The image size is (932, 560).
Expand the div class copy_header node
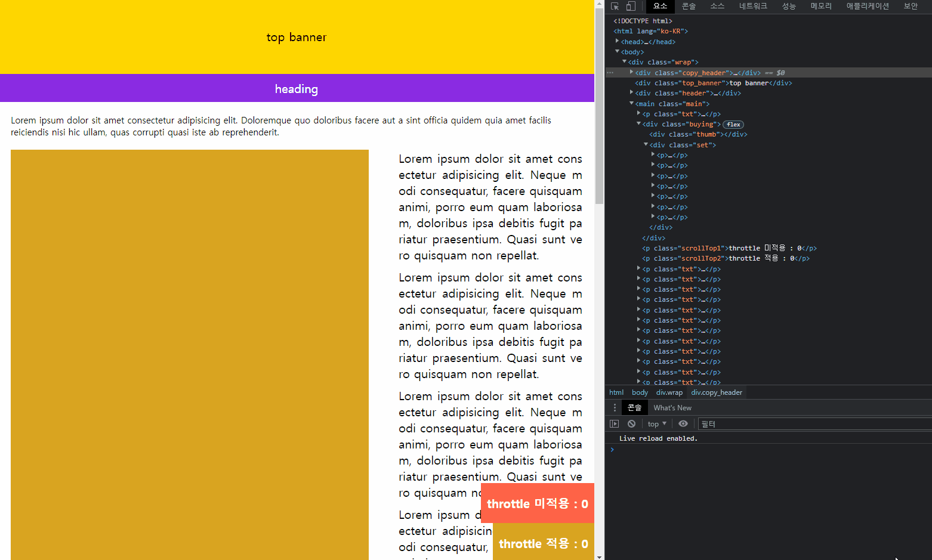[x=631, y=72]
